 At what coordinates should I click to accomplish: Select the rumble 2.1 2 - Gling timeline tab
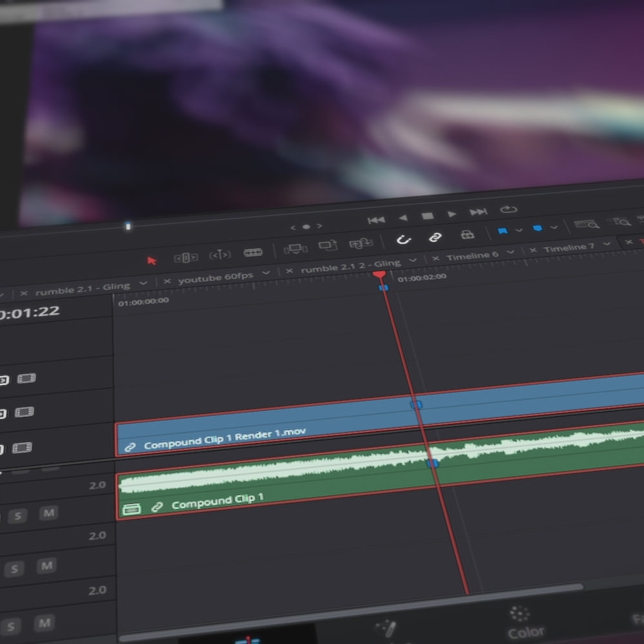351,266
